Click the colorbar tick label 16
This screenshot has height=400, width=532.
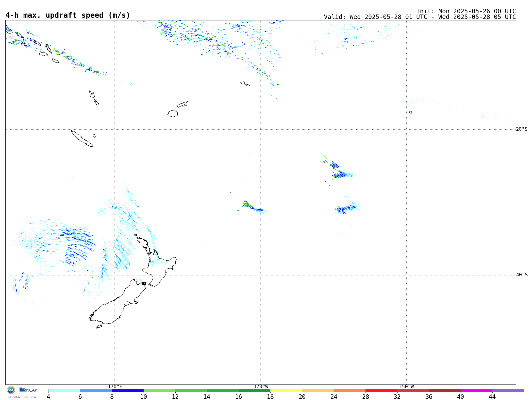tap(239, 397)
